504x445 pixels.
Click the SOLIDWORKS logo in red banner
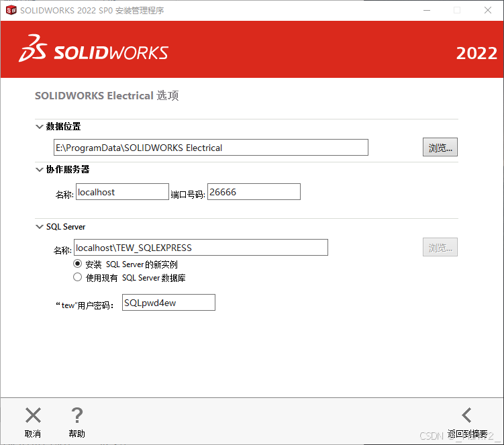click(93, 48)
